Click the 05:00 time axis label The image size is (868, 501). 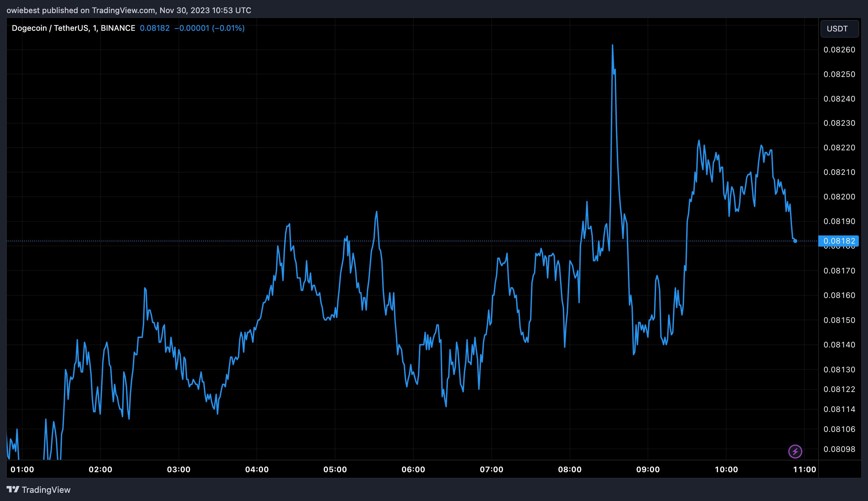pyautogui.click(x=335, y=469)
